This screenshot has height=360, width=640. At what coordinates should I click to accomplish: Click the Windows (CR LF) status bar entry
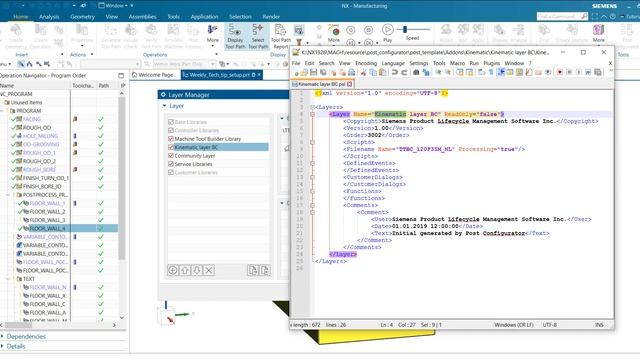tap(513, 325)
